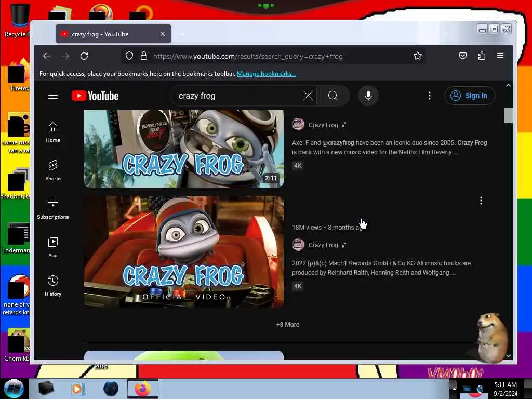Open the Beverly Hills Cop Crazy Frog thumbnail
This screenshot has height=399, width=532.
[184, 149]
